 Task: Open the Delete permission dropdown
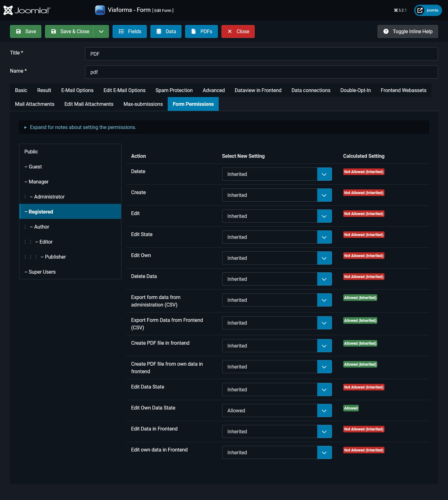click(x=277, y=174)
